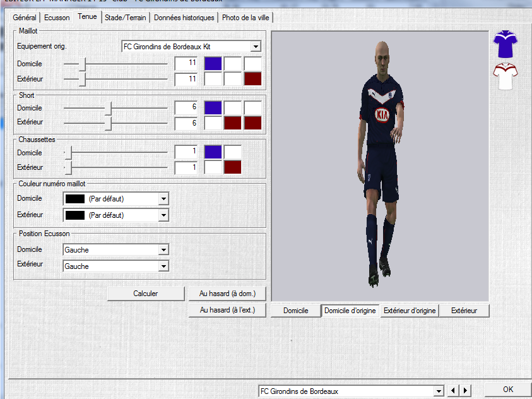
Task: Click Short Extérieur second dark red swatch
Action: [x=233, y=123]
